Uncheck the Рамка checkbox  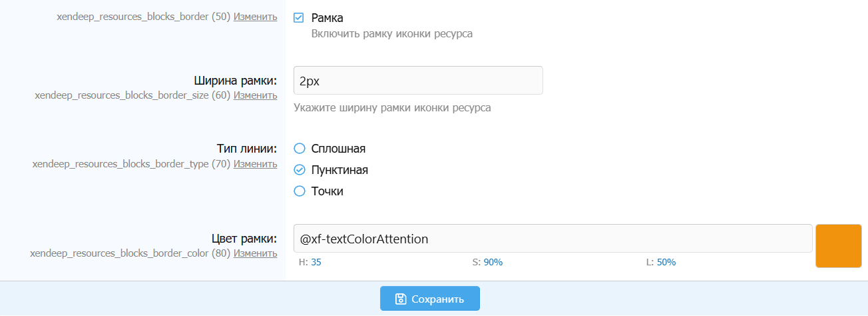[x=299, y=18]
